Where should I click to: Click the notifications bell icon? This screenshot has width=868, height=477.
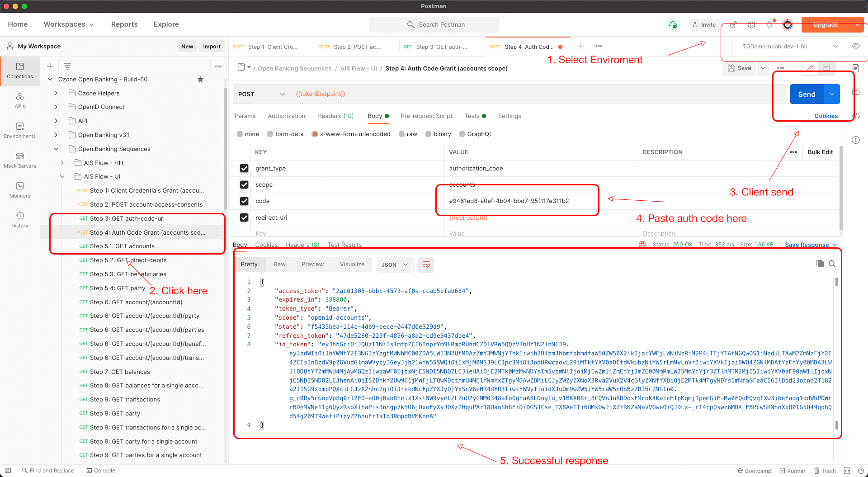tap(769, 25)
